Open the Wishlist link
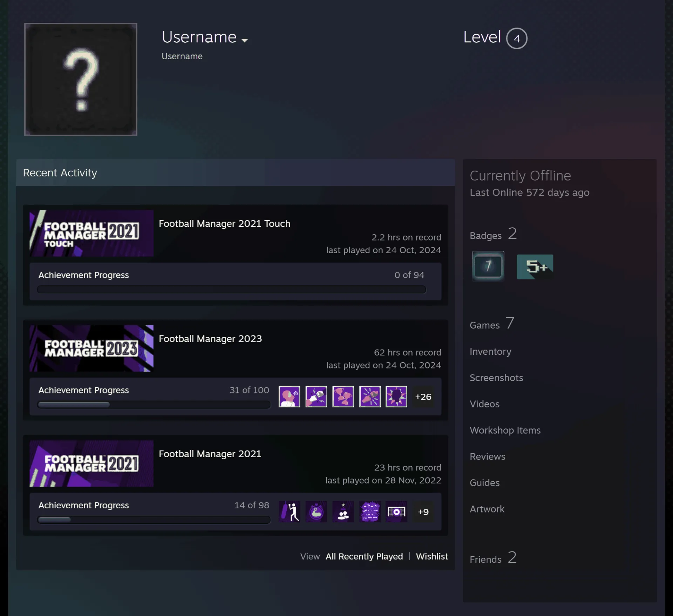The image size is (673, 616). (432, 556)
